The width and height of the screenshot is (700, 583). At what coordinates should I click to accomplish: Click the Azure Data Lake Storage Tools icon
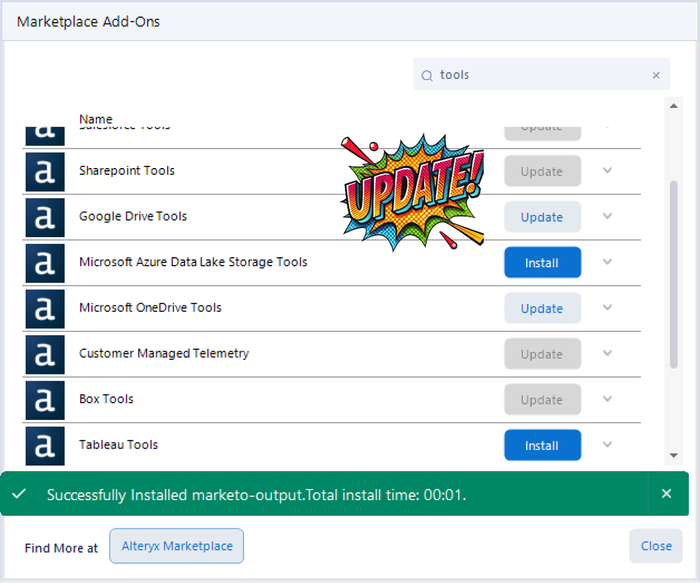coord(45,263)
